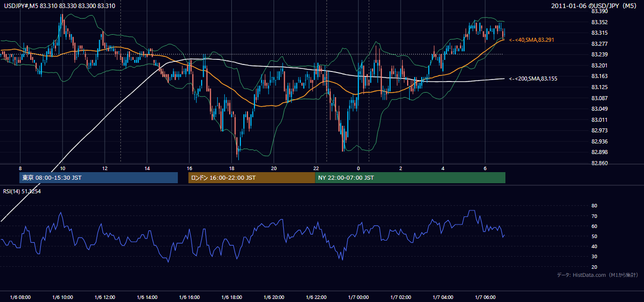Click the 1/7 02:00 time label
Image resolution: width=644 pixels, height=302 pixels.
click(x=401, y=297)
